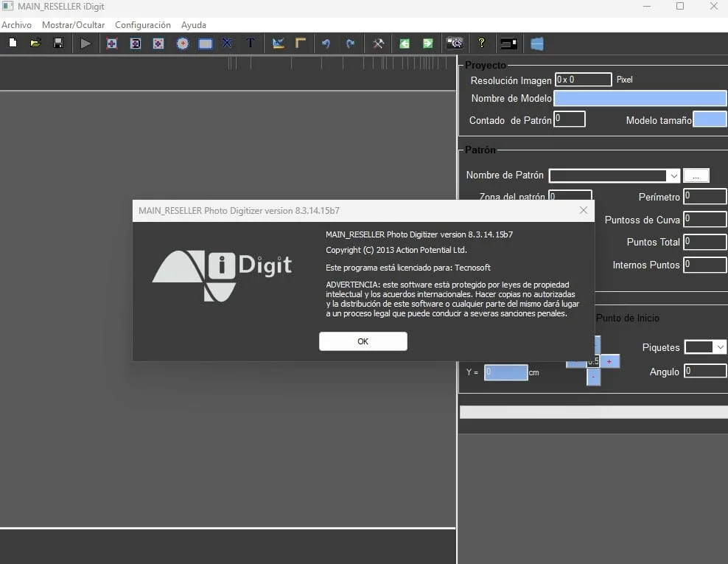The width and height of the screenshot is (728, 564).
Task: Click the Y = centimeter input field
Action: pyautogui.click(x=505, y=372)
